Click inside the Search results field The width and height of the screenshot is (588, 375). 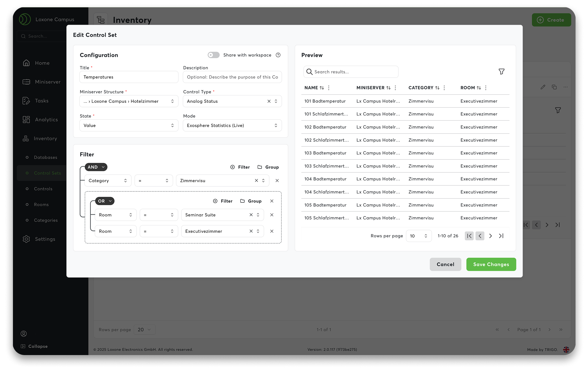351,72
